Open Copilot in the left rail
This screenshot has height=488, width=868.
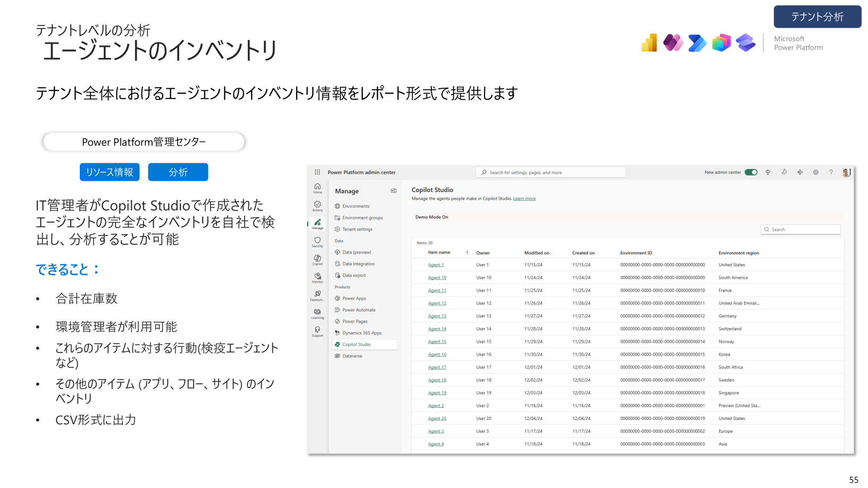318,260
